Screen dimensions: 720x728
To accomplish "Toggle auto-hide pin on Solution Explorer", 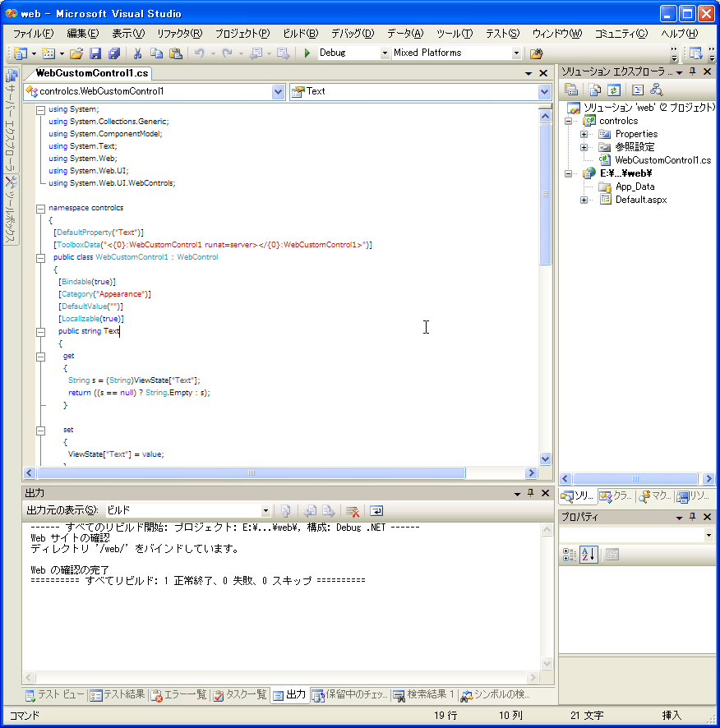I will click(x=692, y=71).
